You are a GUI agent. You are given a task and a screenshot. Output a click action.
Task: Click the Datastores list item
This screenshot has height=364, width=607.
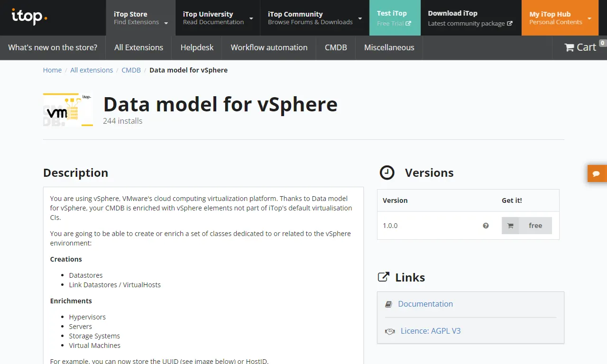point(86,275)
